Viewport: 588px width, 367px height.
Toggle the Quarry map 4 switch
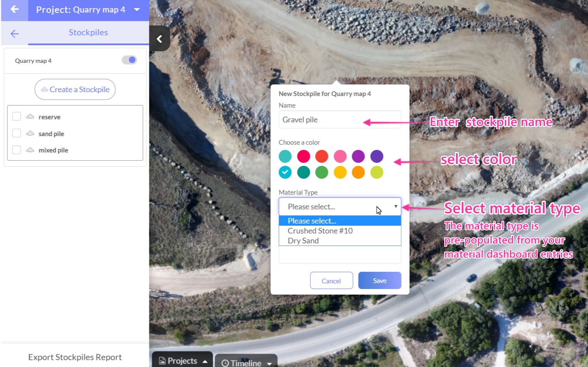[129, 60]
